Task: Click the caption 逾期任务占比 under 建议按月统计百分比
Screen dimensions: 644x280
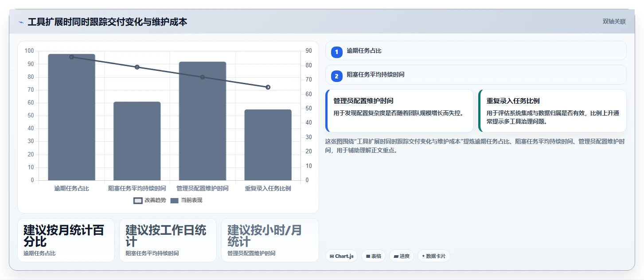Action: (x=39, y=253)
